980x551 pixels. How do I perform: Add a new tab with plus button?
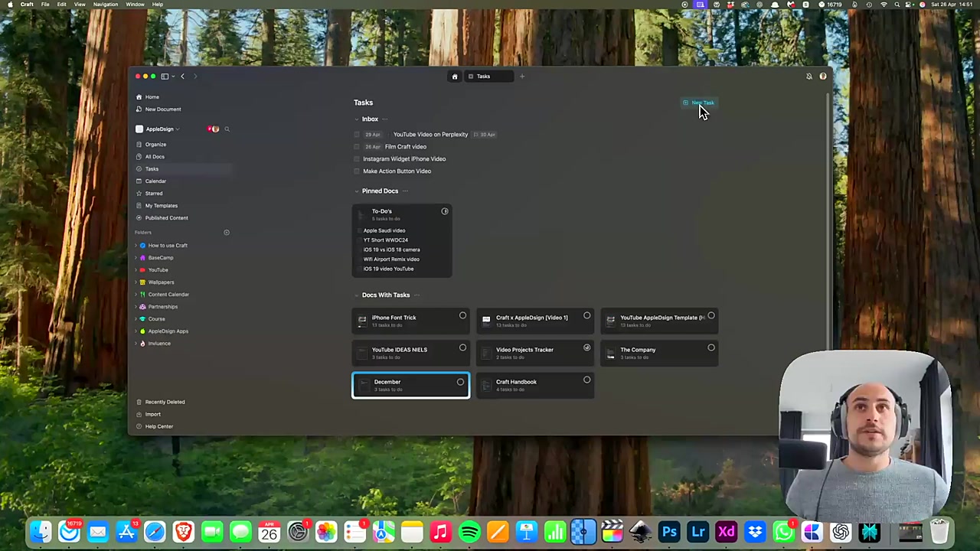pos(522,77)
